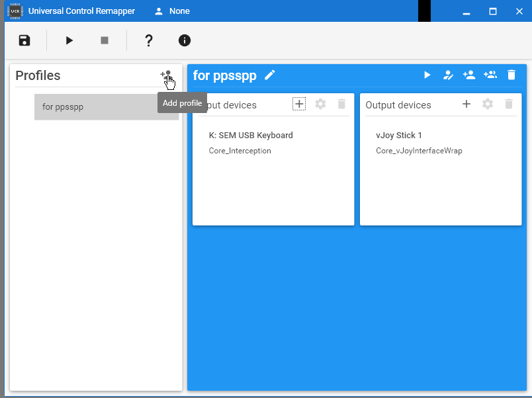Open output devices gear settings icon
The image size is (532, 398).
point(488,104)
